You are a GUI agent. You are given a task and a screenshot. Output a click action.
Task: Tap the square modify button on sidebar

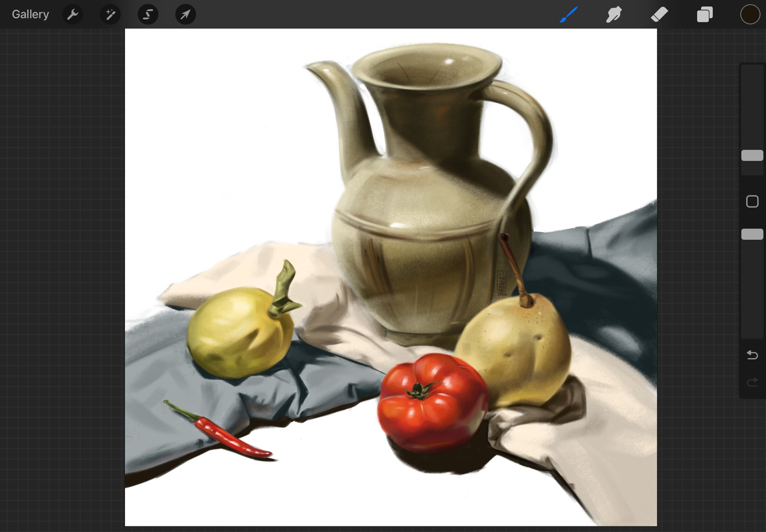coord(752,201)
